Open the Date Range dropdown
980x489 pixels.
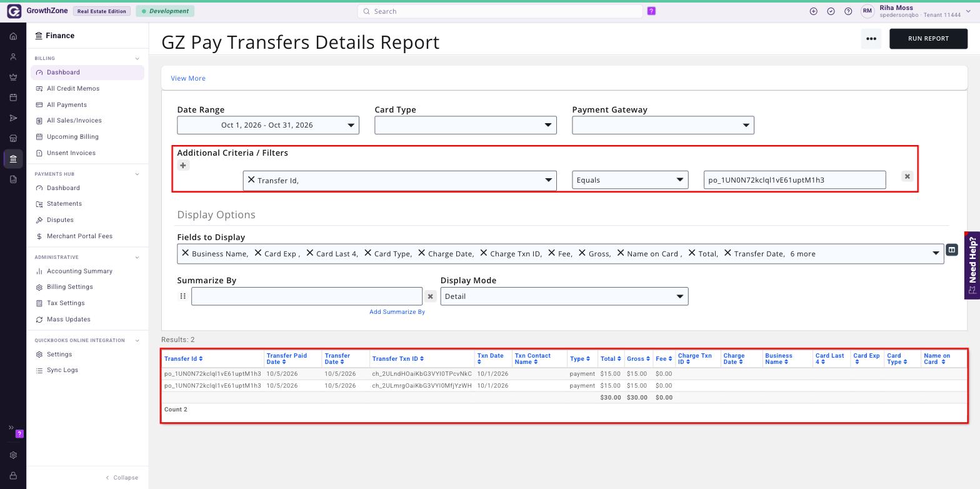(268, 125)
